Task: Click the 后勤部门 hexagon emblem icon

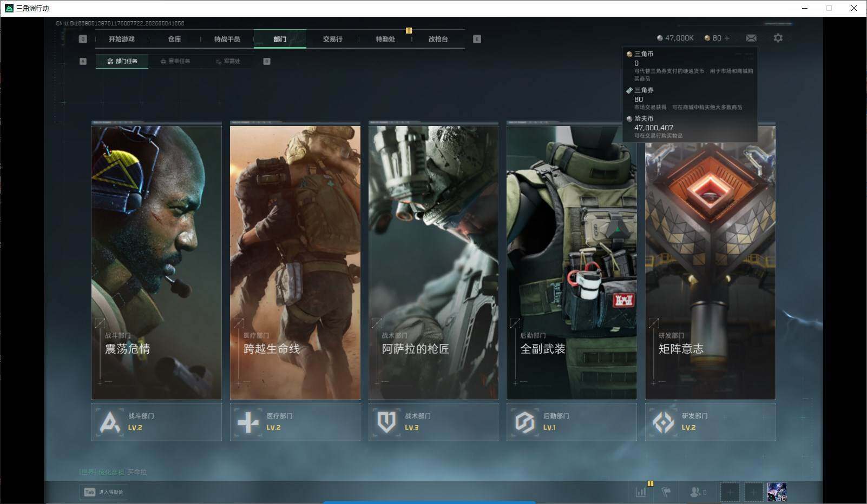Action: 525,422
